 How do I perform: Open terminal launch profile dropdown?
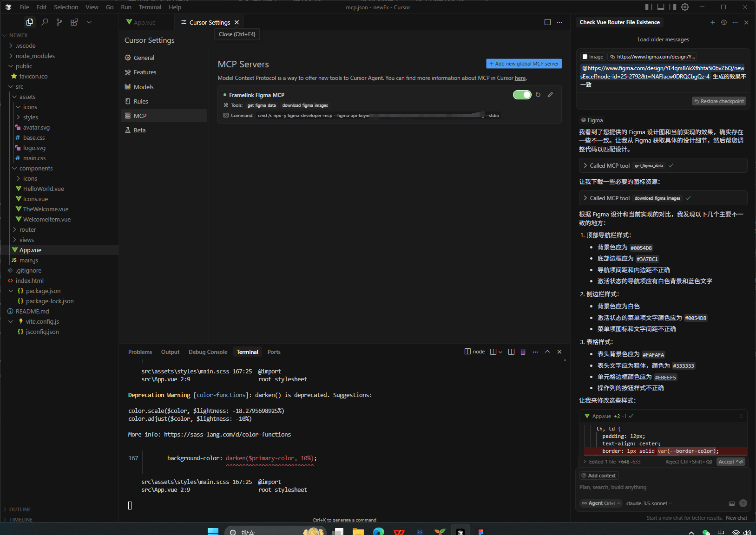point(500,352)
